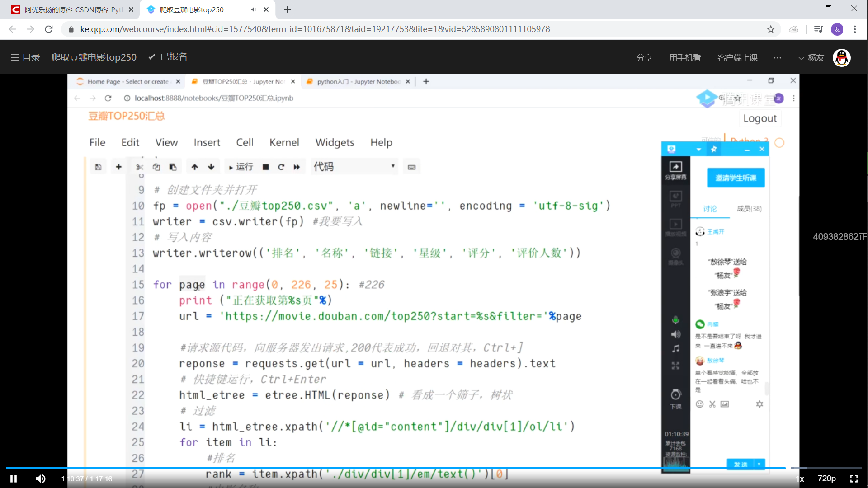This screenshot has width=868, height=488.
Task: Open the 720p quality selector
Action: (826, 479)
